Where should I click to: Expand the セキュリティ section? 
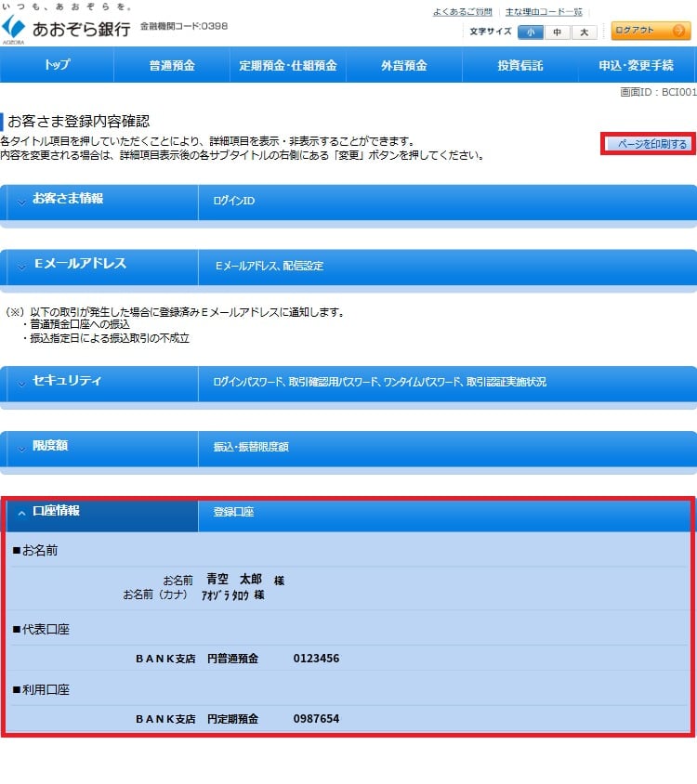pyautogui.click(x=67, y=381)
